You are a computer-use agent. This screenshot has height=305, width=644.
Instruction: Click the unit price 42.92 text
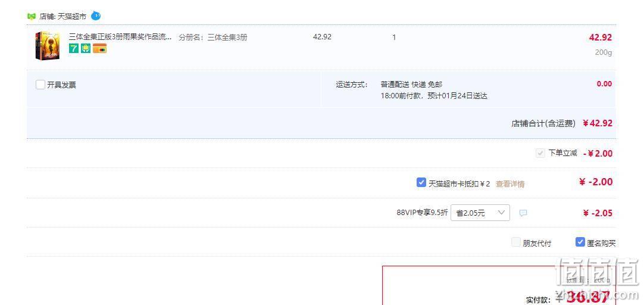click(322, 36)
